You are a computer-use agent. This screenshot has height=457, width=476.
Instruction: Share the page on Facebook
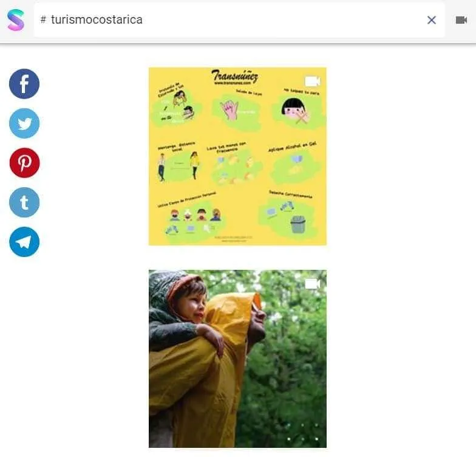point(24,84)
